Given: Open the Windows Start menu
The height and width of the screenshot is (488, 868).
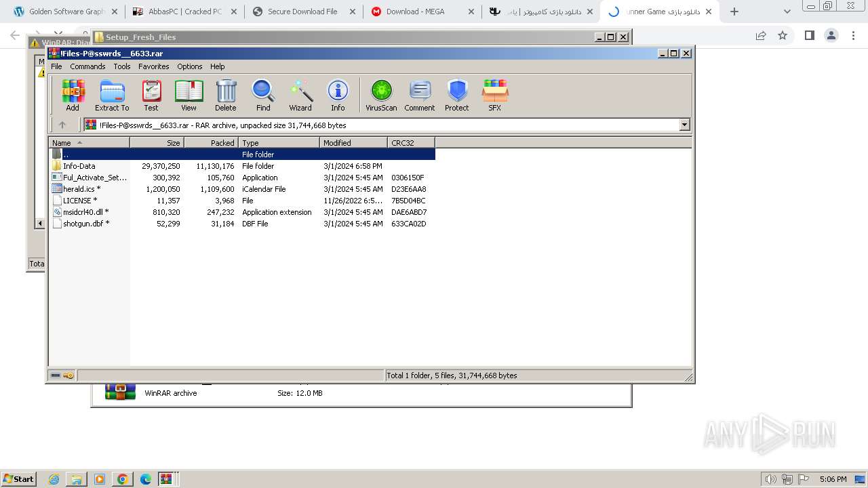Looking at the screenshot, I should coord(18,479).
